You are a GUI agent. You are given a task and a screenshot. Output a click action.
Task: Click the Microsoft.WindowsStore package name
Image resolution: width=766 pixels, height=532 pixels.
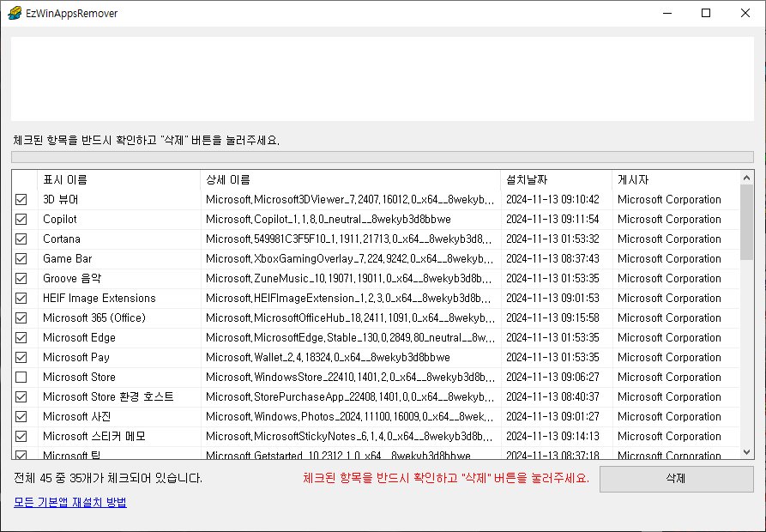pyautogui.click(x=350, y=378)
